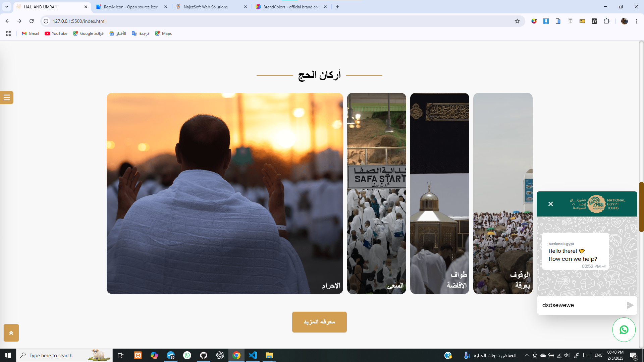
Task: Open Google Chrome from taskbar
Action: 236,355
